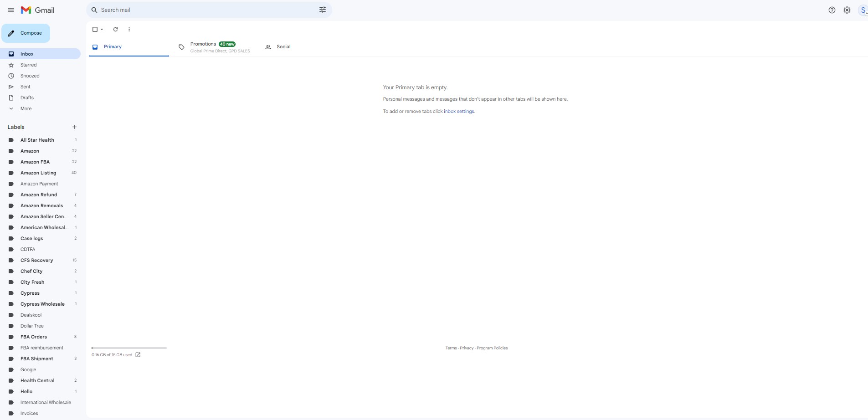Click the label icon beside Invoices
Viewport: 868px width, 420px height.
11,414
